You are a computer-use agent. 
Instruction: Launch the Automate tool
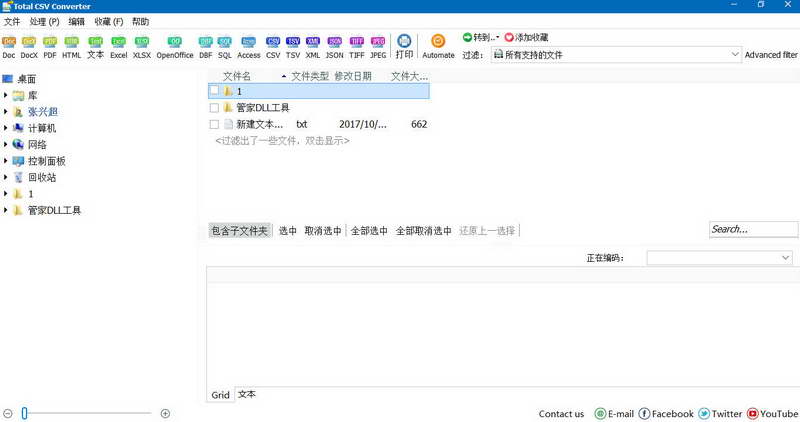pyautogui.click(x=438, y=46)
